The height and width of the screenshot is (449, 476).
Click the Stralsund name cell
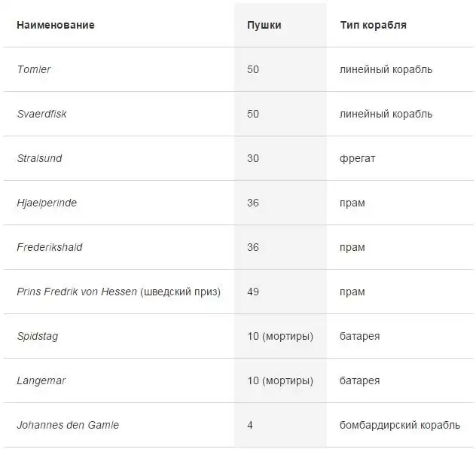(39, 158)
